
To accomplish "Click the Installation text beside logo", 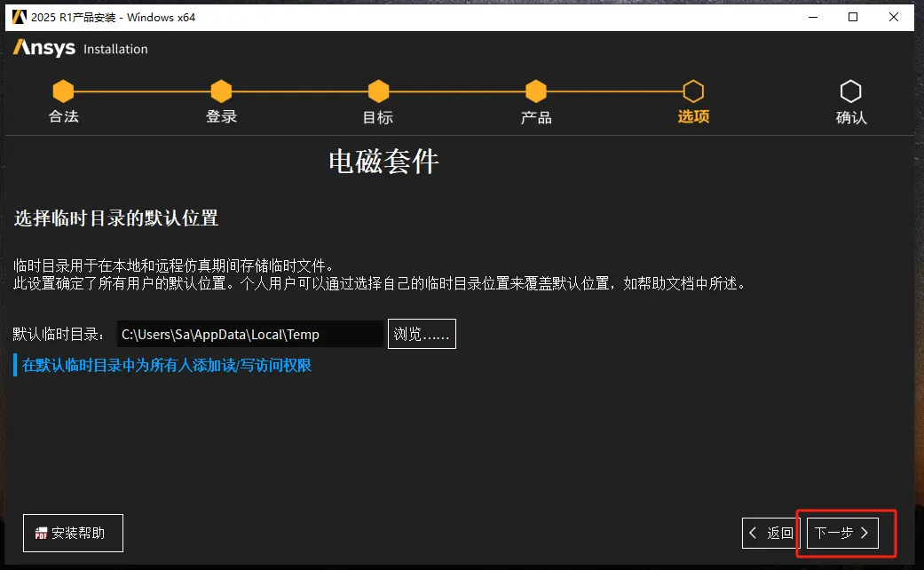I will 115,49.
